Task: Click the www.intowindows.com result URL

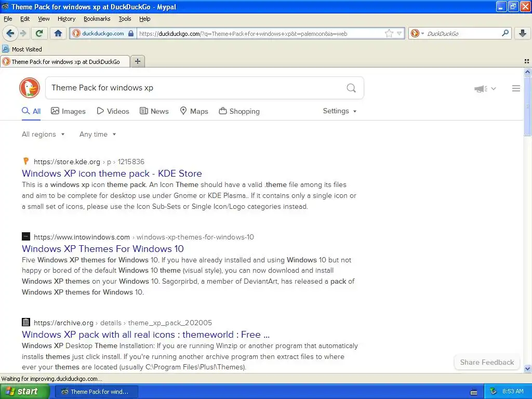Action: click(143, 237)
